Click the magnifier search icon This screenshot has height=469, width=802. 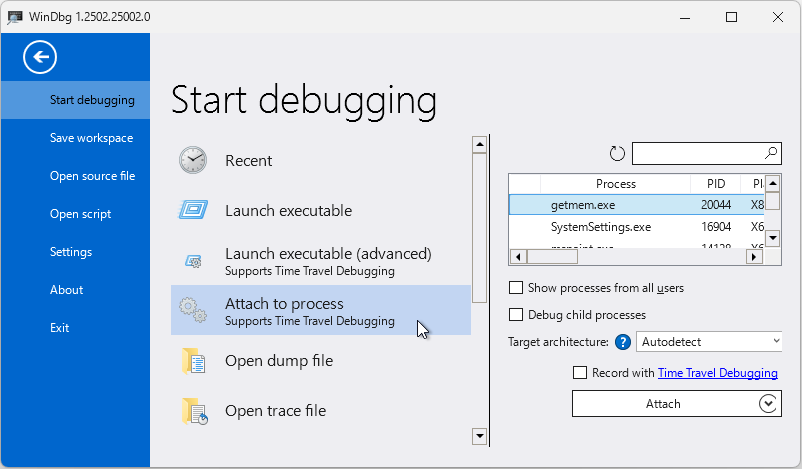tap(771, 152)
